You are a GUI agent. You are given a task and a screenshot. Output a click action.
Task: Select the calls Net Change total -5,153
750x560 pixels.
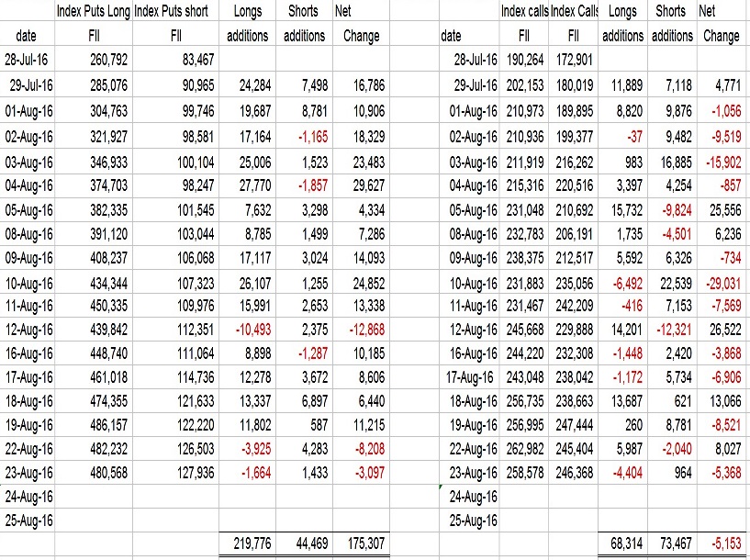coord(721,544)
